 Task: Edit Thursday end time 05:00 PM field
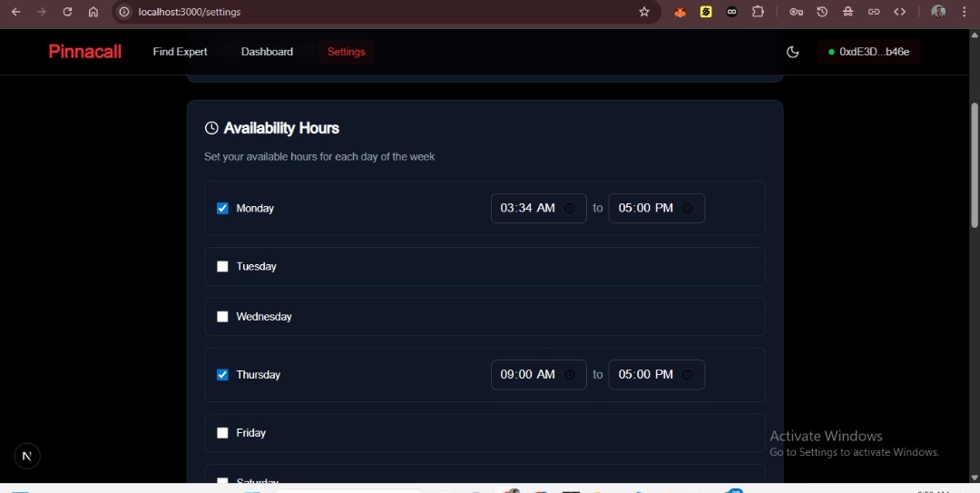(x=656, y=375)
